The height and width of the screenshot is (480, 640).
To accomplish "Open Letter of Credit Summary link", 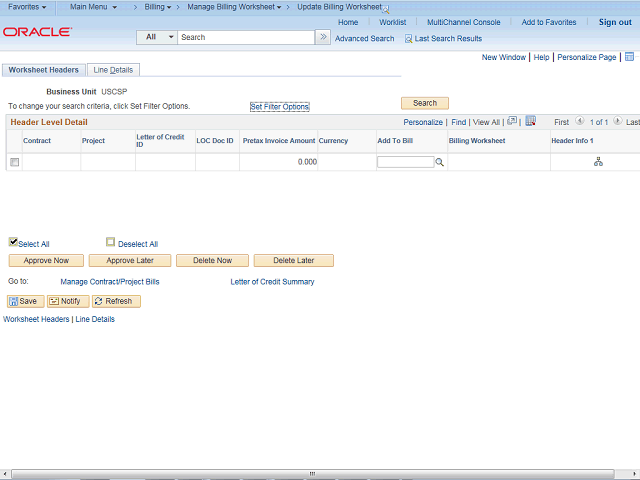I will pos(272,282).
